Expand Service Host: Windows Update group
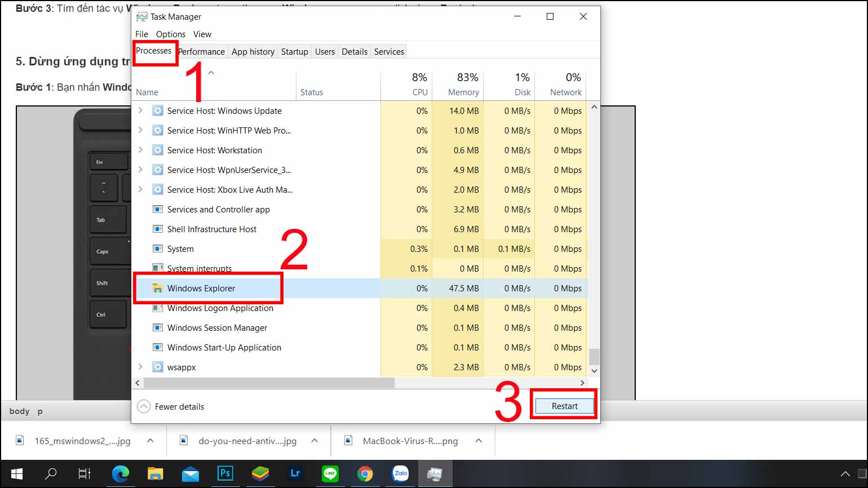The image size is (868, 488). pyautogui.click(x=140, y=110)
